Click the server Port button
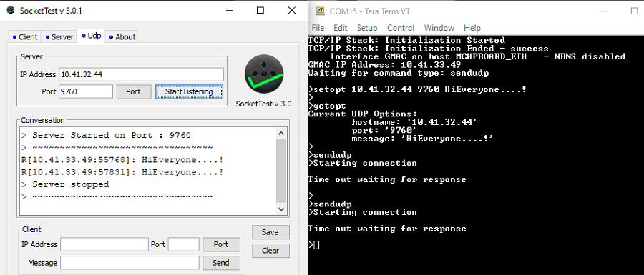Viewport: 644px width, 275px height. tap(133, 91)
